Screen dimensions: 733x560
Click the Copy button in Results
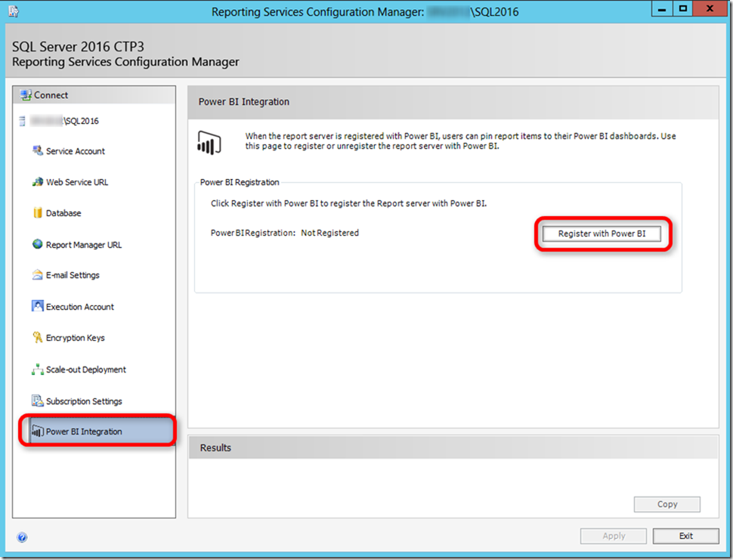(667, 504)
